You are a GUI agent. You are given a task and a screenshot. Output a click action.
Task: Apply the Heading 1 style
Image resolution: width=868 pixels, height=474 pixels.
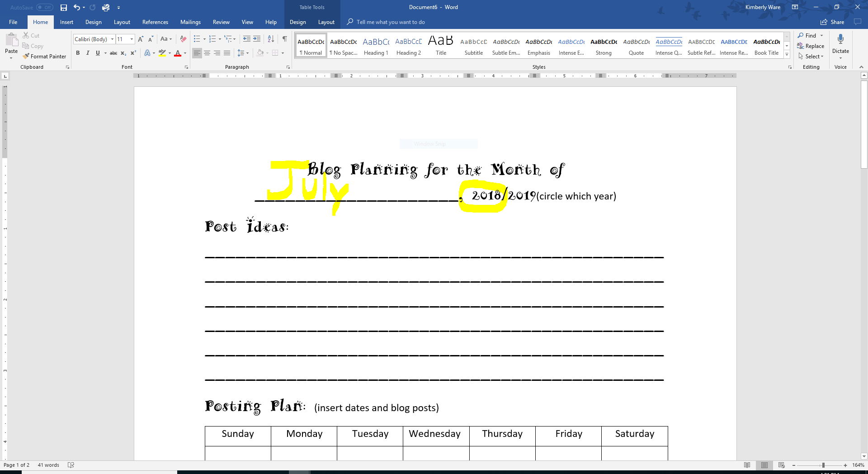coord(376,45)
